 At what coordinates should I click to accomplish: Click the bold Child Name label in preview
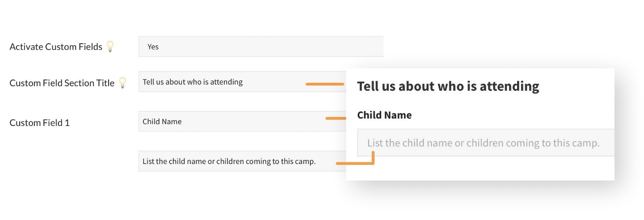tap(384, 115)
